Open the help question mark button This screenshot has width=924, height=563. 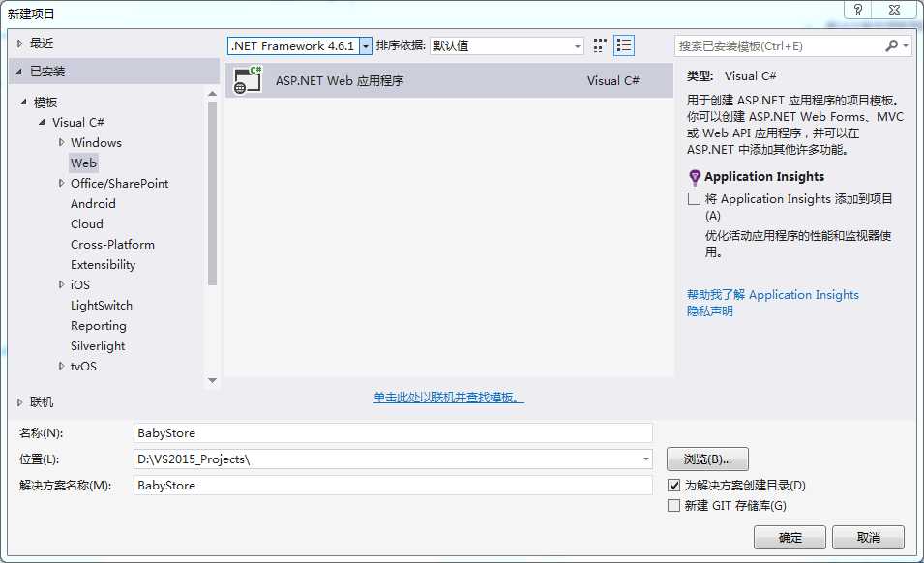[x=858, y=10]
